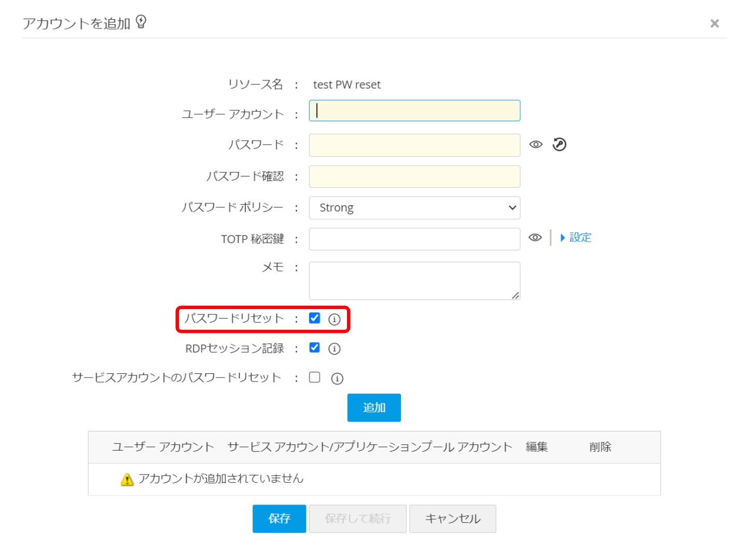Image resolution: width=750 pixels, height=560 pixels.
Task: Focus the ユーザー アカウント input field
Action: point(414,111)
